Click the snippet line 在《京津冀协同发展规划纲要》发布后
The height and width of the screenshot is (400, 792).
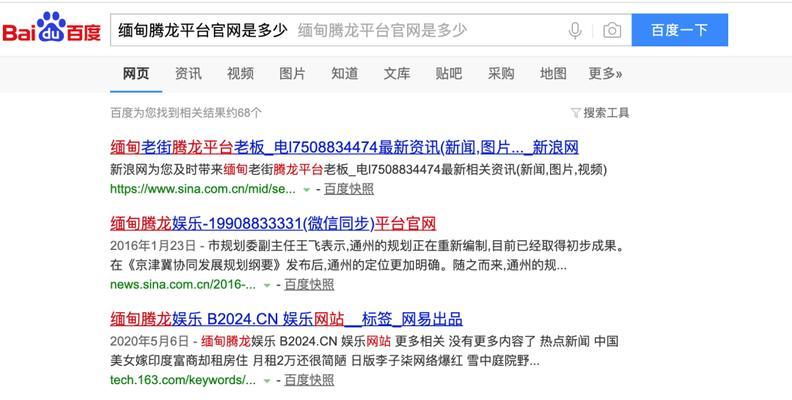click(338, 265)
